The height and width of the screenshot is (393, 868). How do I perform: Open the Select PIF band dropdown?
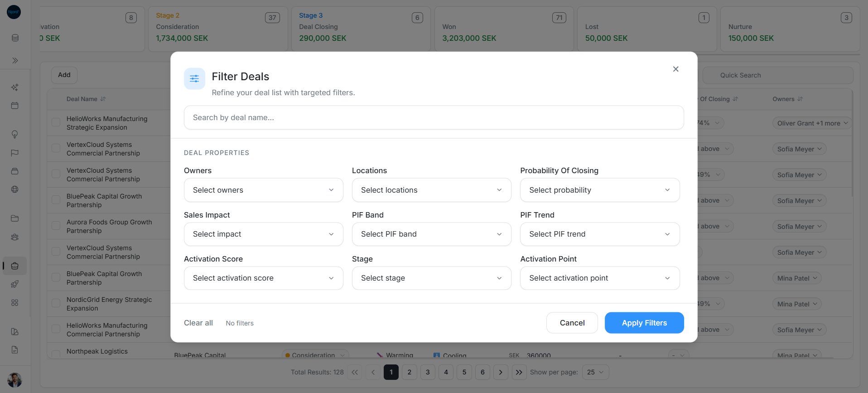click(432, 234)
